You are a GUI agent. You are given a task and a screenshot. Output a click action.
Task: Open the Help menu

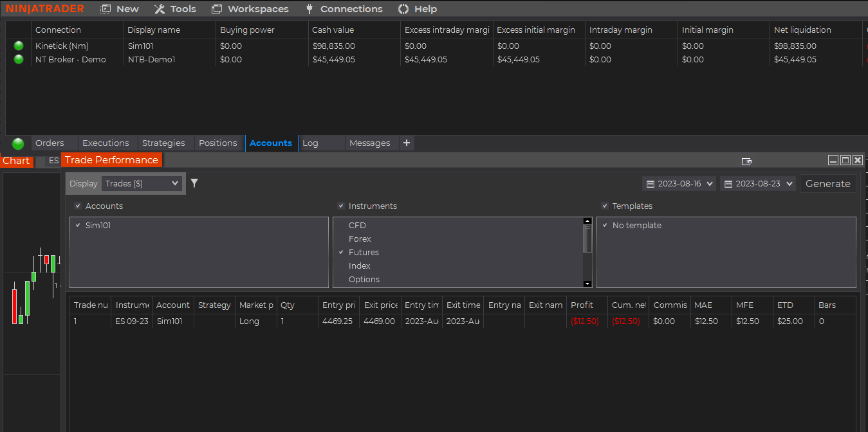(x=418, y=9)
